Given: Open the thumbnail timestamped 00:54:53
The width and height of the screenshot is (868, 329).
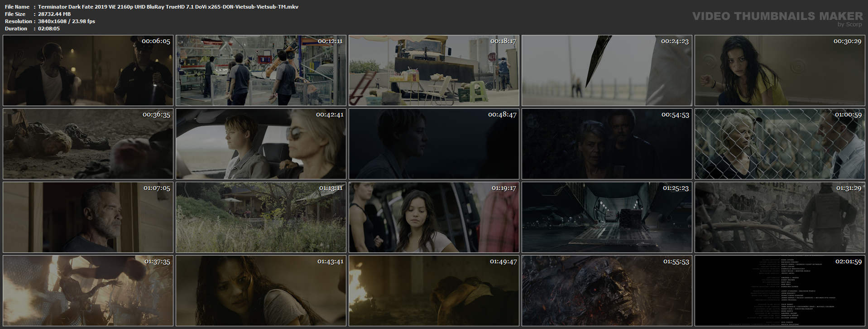Looking at the screenshot, I should pyautogui.click(x=607, y=144).
